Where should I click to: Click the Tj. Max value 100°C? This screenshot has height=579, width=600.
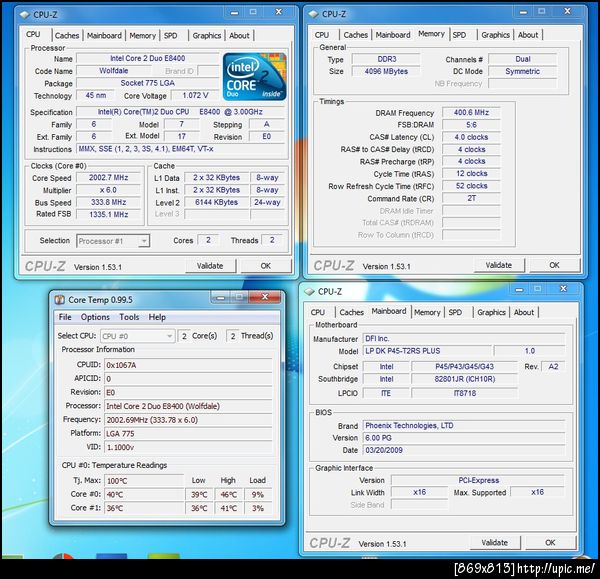click(144, 481)
